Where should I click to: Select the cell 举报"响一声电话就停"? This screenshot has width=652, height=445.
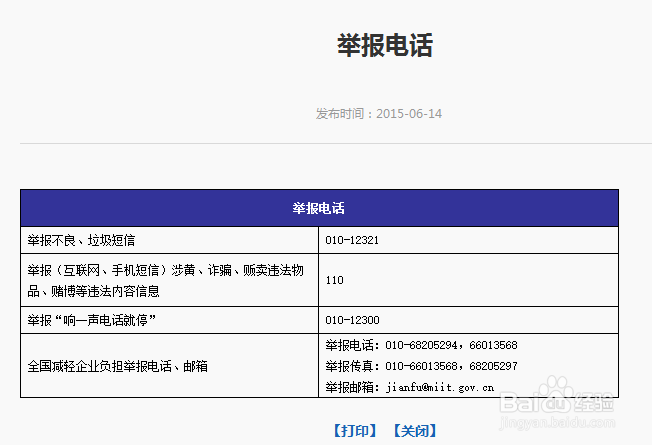pyautogui.click(x=170, y=320)
